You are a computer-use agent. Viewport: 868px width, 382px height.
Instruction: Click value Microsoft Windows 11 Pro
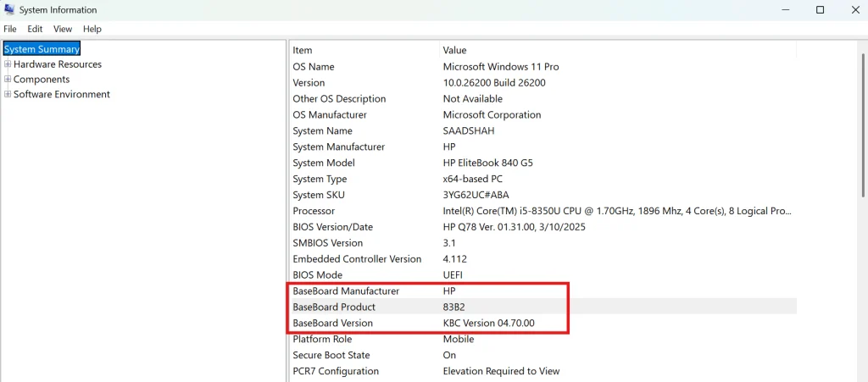point(501,67)
